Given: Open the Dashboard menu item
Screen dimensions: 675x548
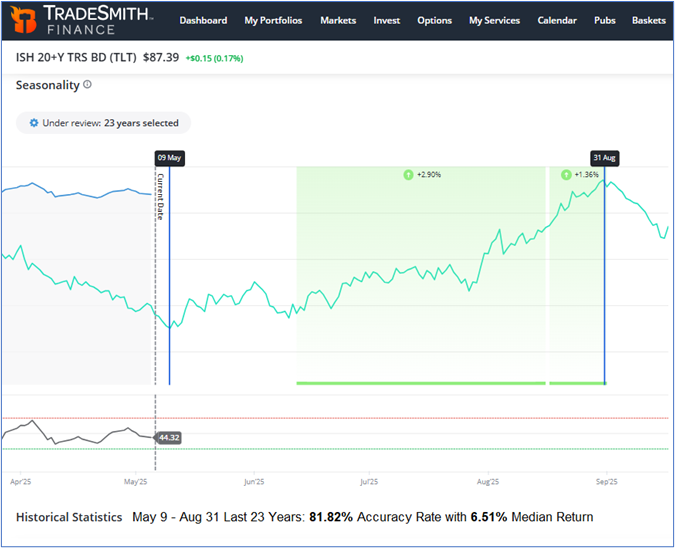Looking at the screenshot, I should (203, 21).
